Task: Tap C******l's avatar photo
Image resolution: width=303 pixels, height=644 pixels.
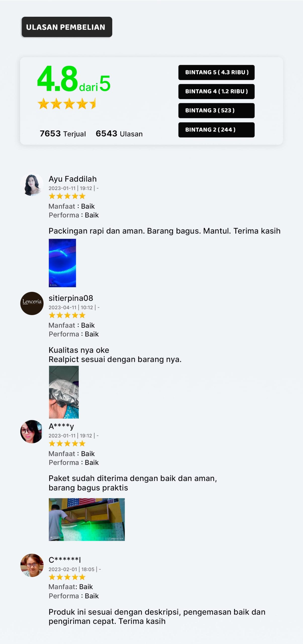Action: pyautogui.click(x=32, y=565)
